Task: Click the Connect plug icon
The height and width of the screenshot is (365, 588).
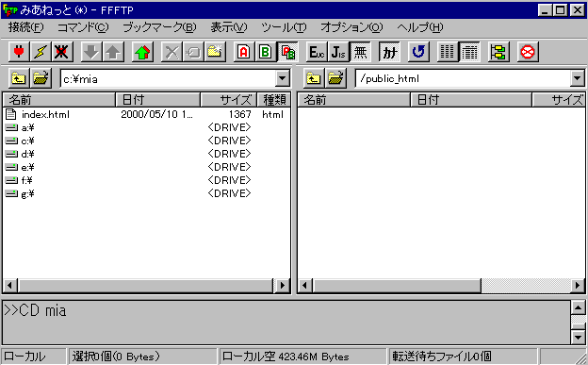Action: 19,52
